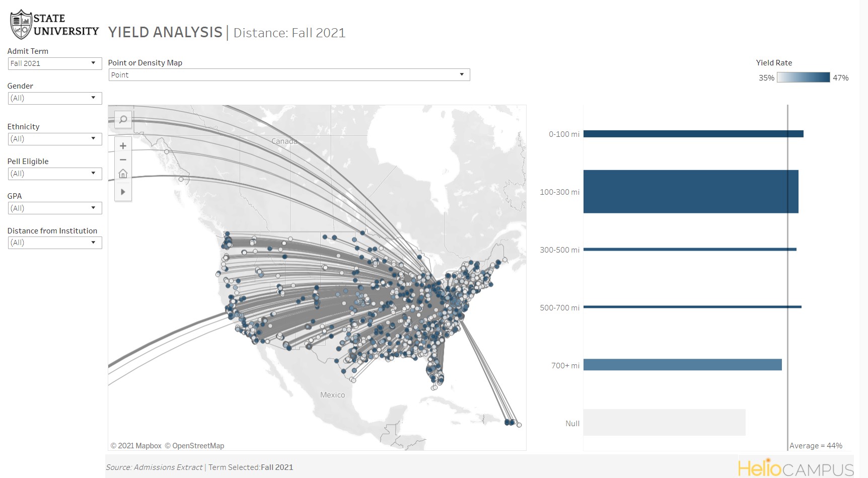Select the 0-100 mi bar label

point(564,134)
